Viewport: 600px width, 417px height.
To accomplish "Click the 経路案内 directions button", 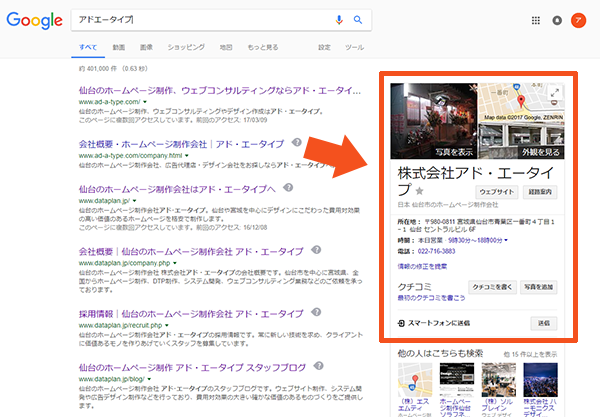I will pyautogui.click(x=540, y=192).
